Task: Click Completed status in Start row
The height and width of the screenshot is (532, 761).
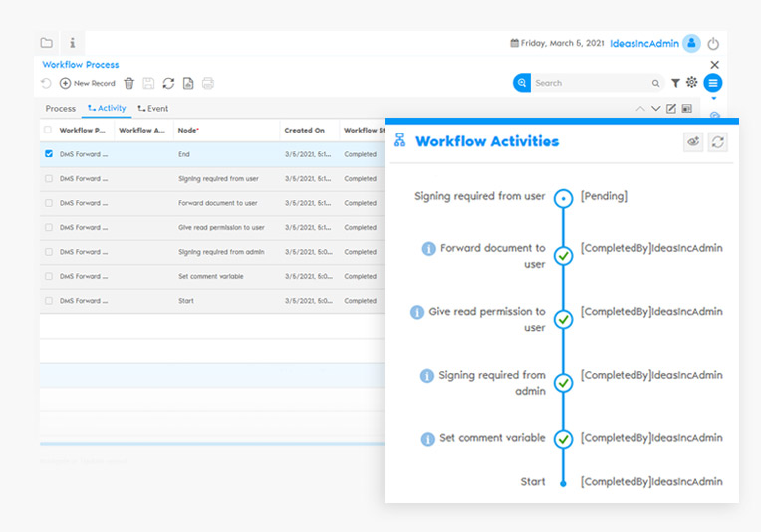Action: click(x=361, y=301)
